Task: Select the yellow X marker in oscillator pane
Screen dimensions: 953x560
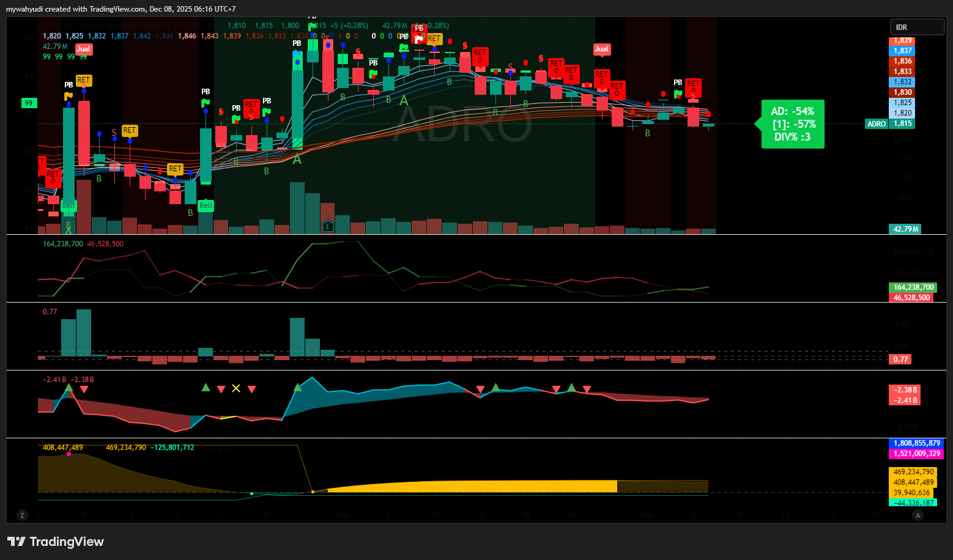Action: coord(236,388)
